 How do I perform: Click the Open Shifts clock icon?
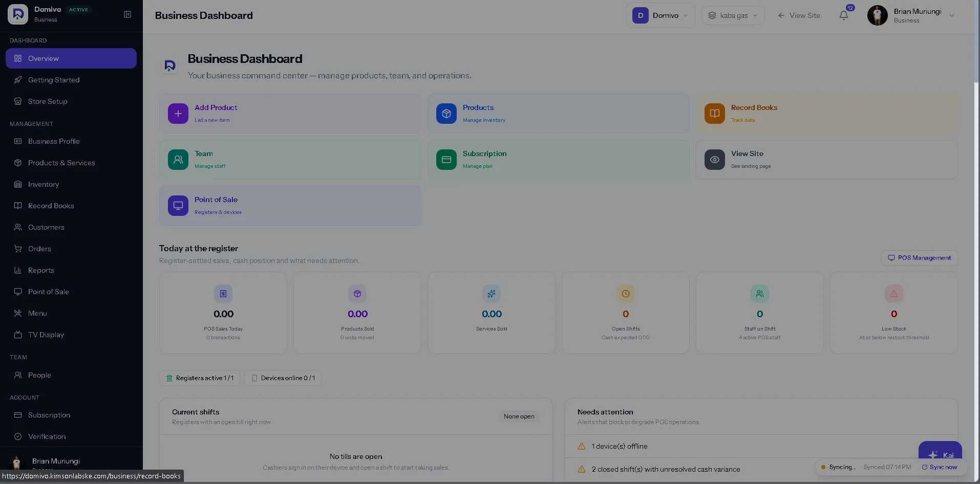click(x=626, y=294)
